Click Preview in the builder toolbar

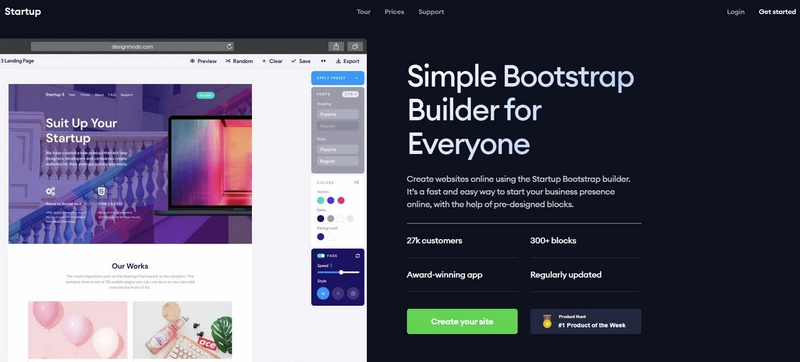tap(203, 61)
